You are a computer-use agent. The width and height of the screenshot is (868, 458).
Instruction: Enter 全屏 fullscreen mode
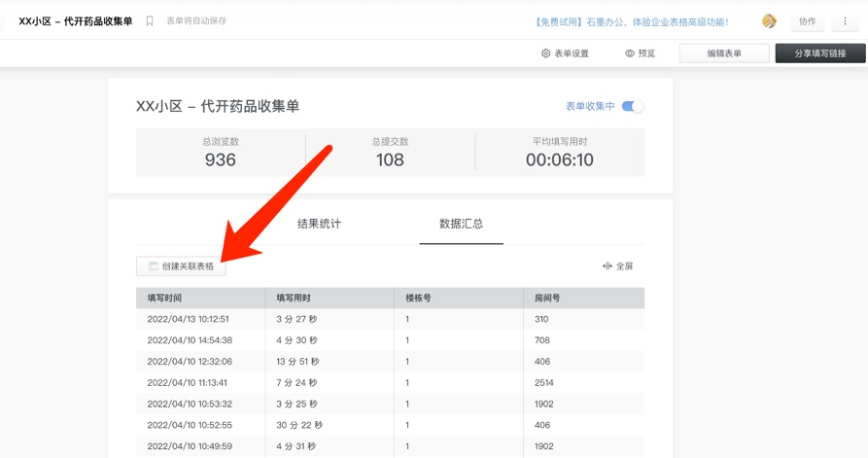pyautogui.click(x=617, y=265)
